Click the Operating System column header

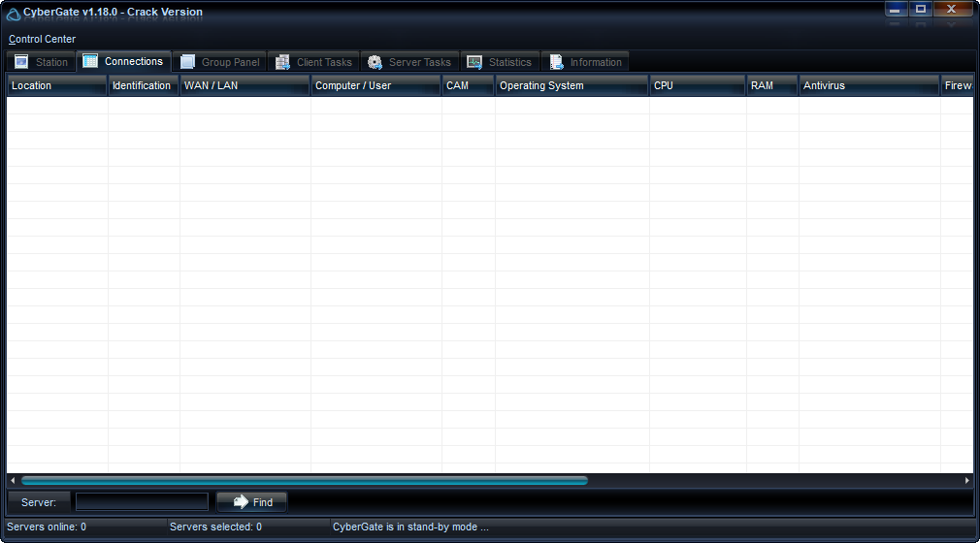point(571,85)
